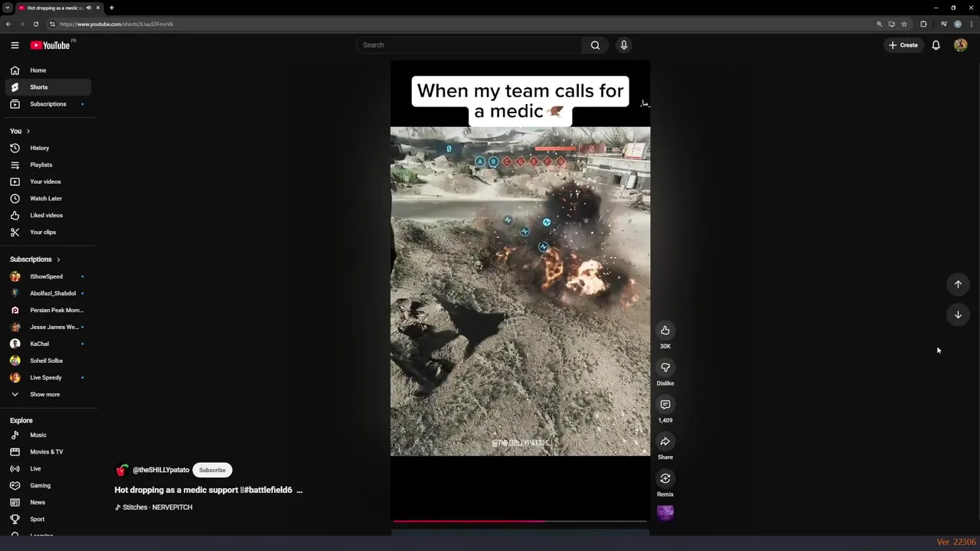
Task: Click the install app icon in address bar
Action: coord(892,24)
